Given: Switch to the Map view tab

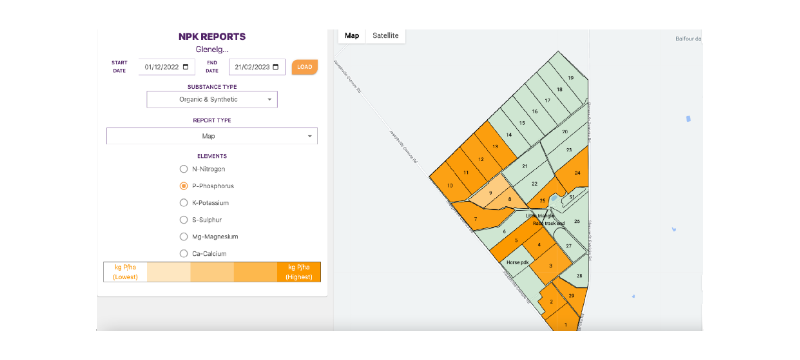Looking at the screenshot, I should tap(352, 36).
